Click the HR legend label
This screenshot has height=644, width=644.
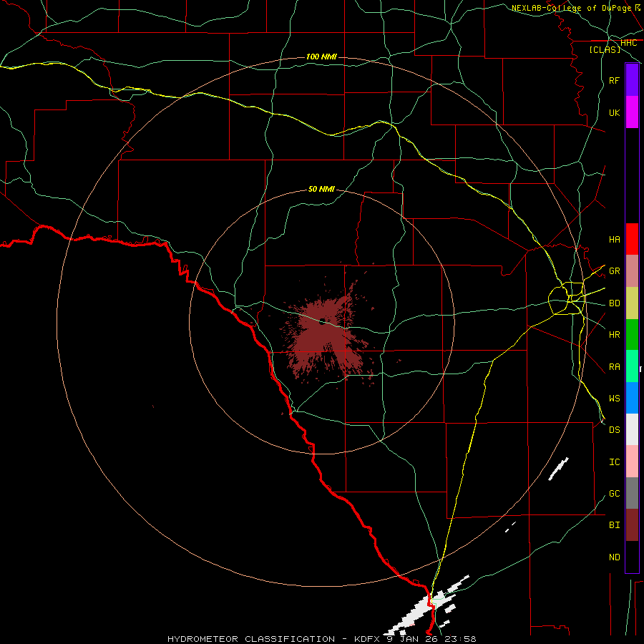[614, 335]
